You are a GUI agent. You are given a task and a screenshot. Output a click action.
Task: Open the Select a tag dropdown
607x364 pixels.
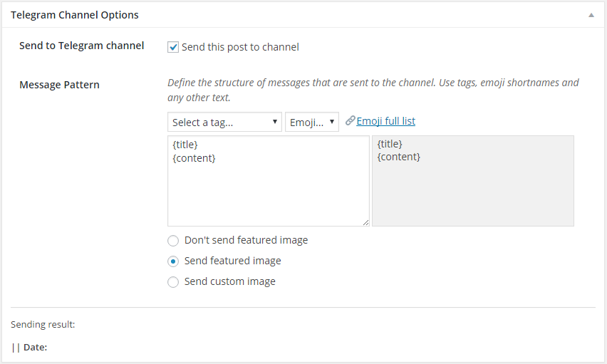224,123
